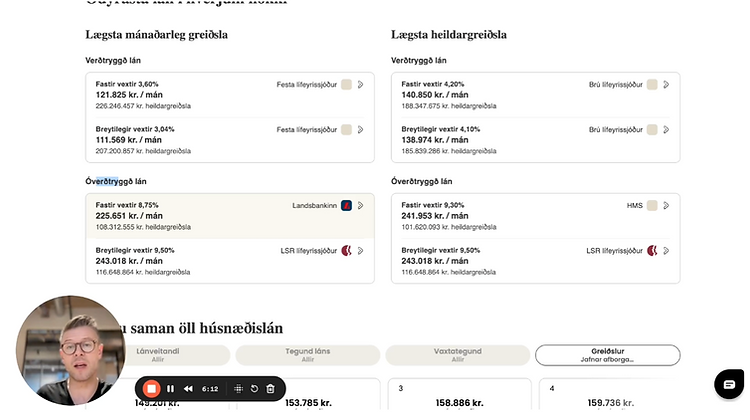Click '121.825 kr. / mán' payment
The height and width of the screenshot is (420, 750).
(129, 95)
